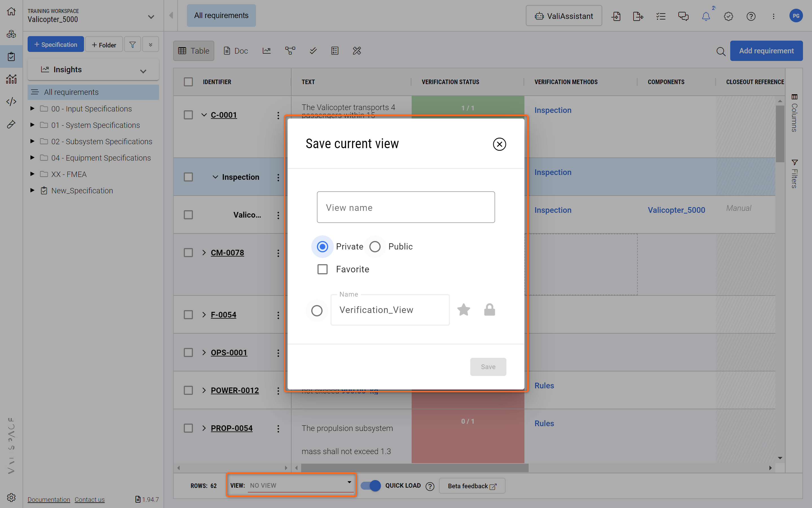
Task: Click the Verification_View Name field
Action: pyautogui.click(x=390, y=310)
